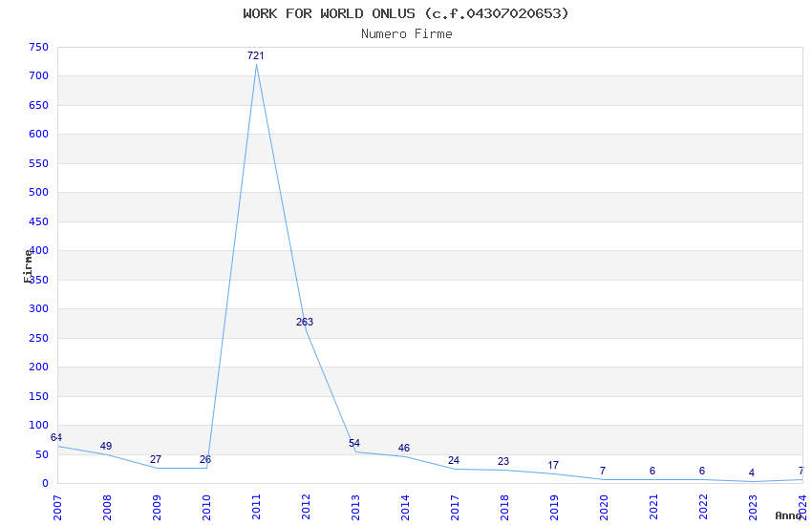This screenshot has height=525, width=812.
Task: Click the 7 data label at 2020
Action: tap(603, 471)
